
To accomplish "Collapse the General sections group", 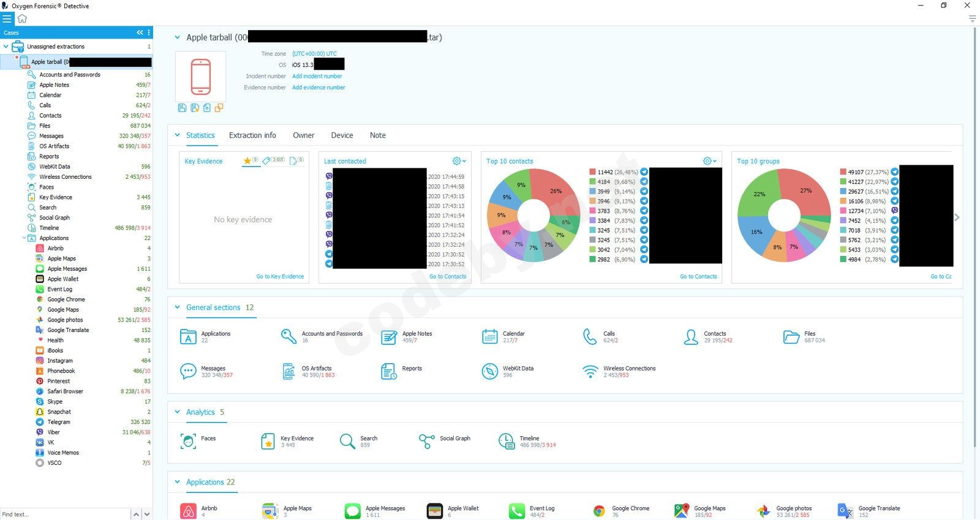I will [178, 307].
